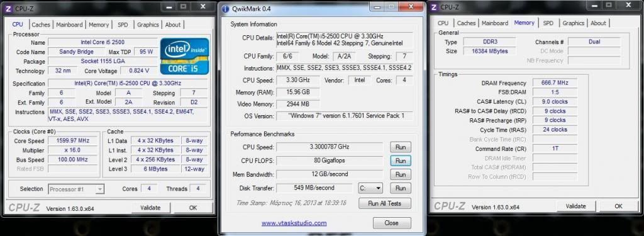Expand the C: drive dropdown in QwikMark
This screenshot has height=236, width=644.
pyautogui.click(x=370, y=188)
